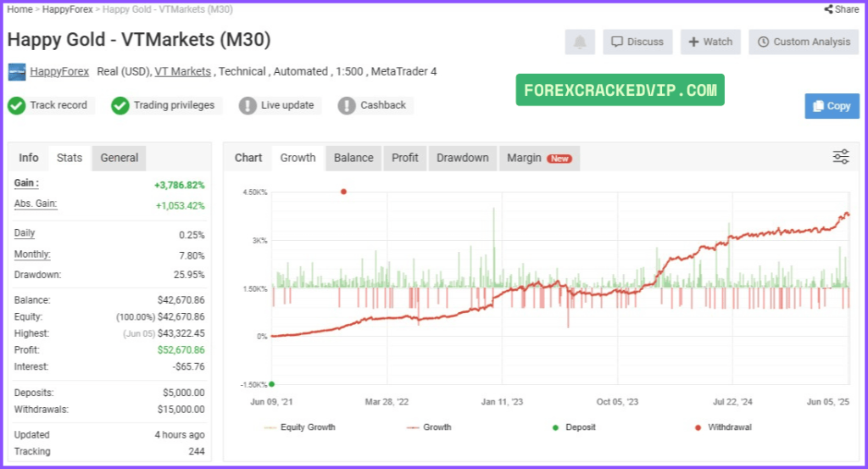Toggle the Deposit legend marker
This screenshot has height=469, width=868.
click(x=574, y=427)
